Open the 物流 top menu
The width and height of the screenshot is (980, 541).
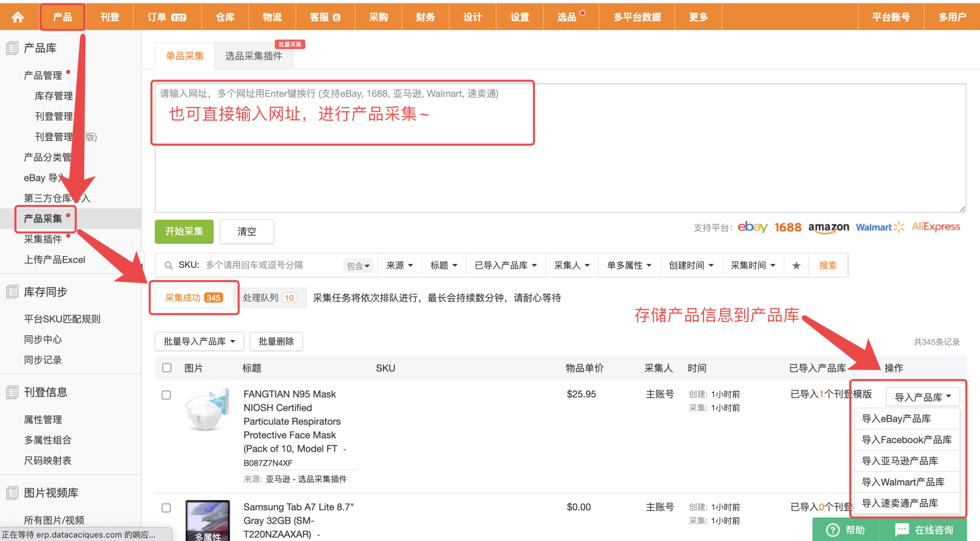(x=272, y=17)
